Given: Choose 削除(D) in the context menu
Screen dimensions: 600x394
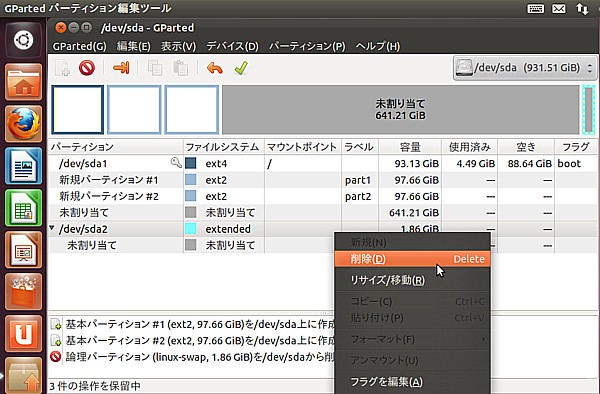Looking at the screenshot, I should click(412, 259).
